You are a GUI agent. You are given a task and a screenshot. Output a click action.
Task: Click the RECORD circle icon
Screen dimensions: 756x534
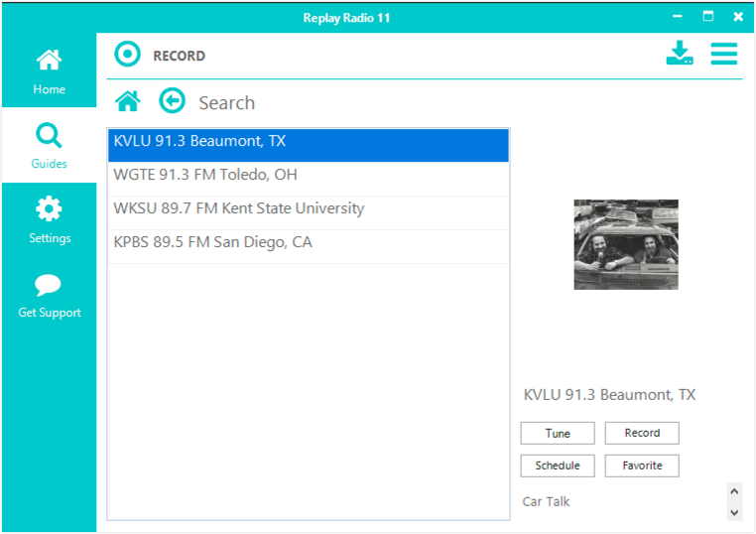point(127,54)
